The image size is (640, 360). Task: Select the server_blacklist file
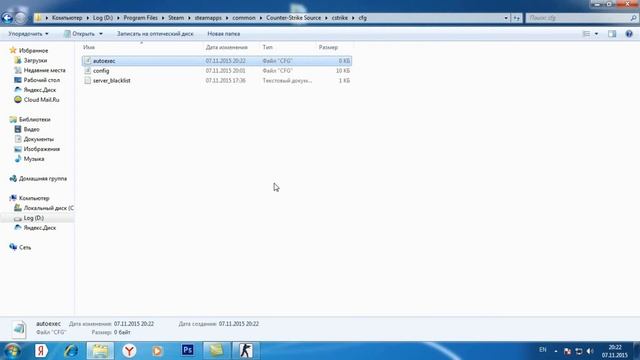pyautogui.click(x=216, y=80)
